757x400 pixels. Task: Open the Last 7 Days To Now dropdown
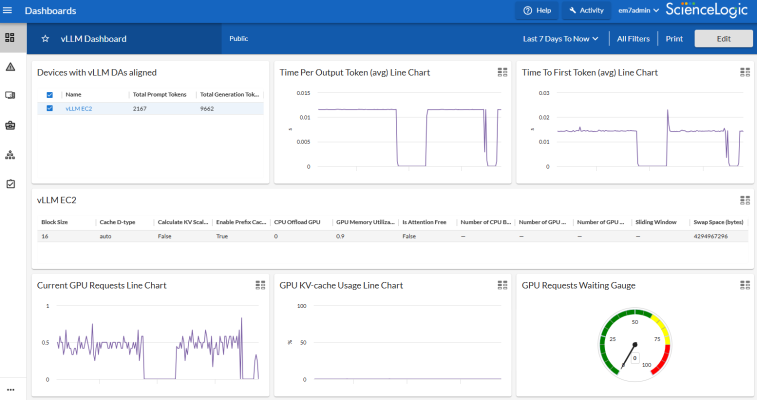click(561, 39)
